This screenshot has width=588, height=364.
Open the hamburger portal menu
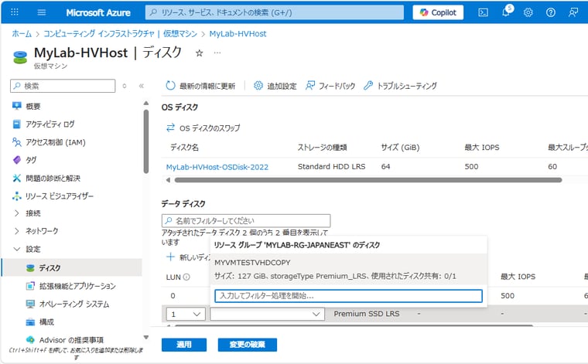42,12
